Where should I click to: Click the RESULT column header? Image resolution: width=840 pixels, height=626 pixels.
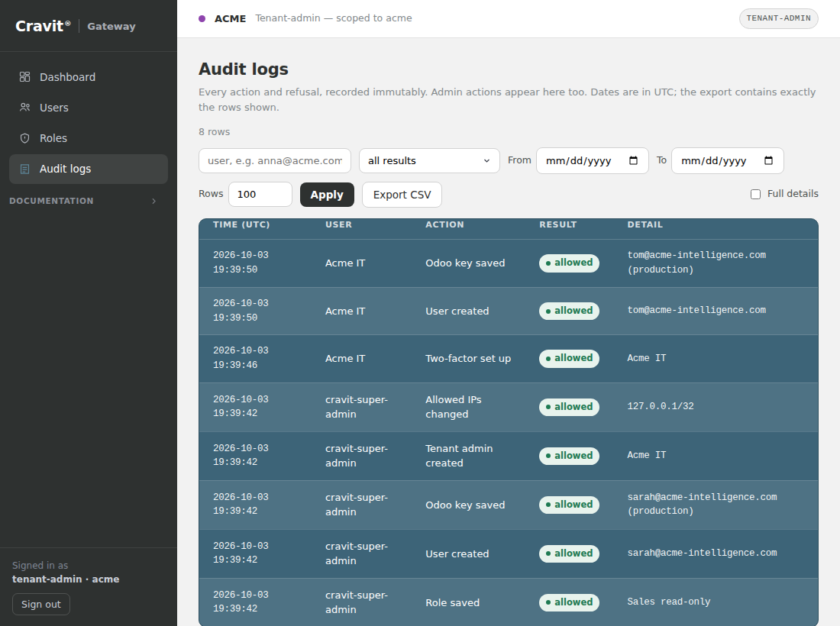[x=557, y=225]
